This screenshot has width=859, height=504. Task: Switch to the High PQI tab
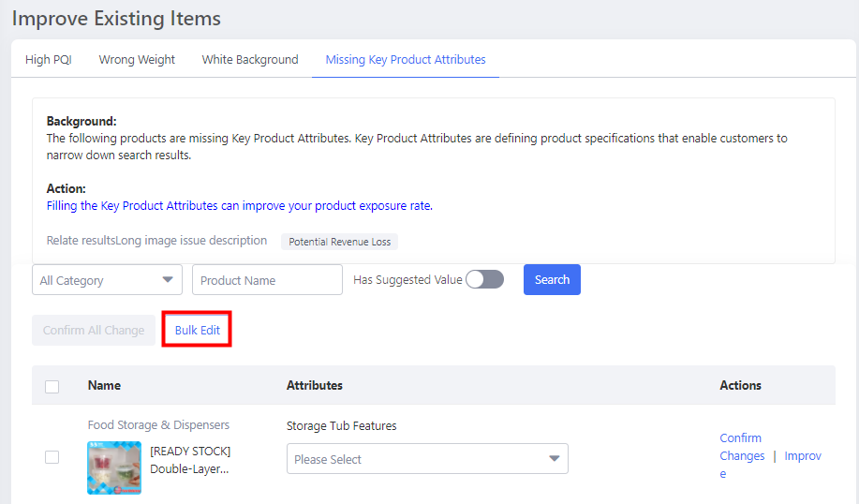coord(48,60)
